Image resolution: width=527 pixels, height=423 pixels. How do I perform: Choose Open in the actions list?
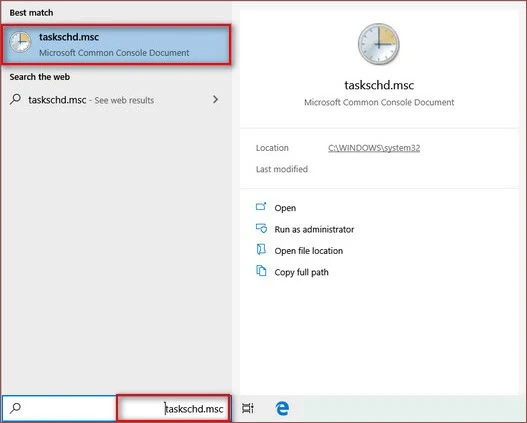point(285,208)
